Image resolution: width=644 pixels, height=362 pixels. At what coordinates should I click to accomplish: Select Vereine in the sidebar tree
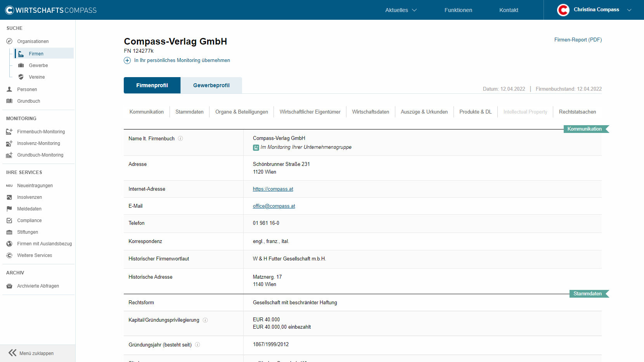click(37, 77)
